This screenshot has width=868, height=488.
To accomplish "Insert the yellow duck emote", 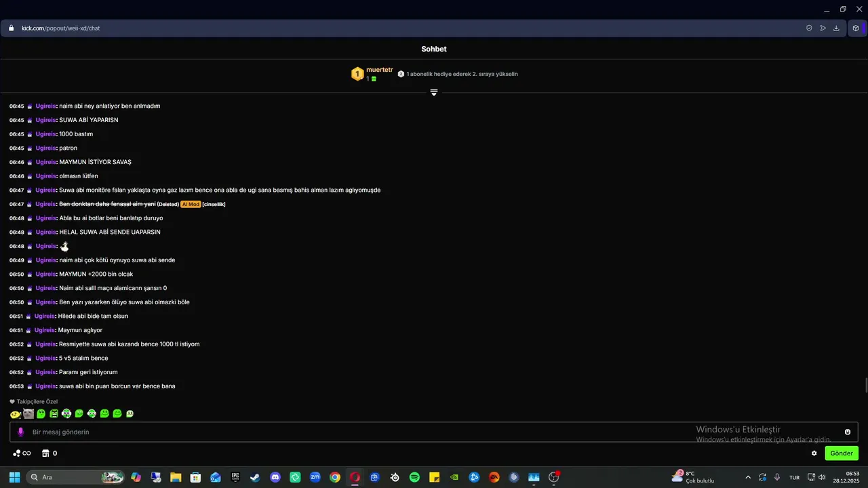I will (16, 413).
